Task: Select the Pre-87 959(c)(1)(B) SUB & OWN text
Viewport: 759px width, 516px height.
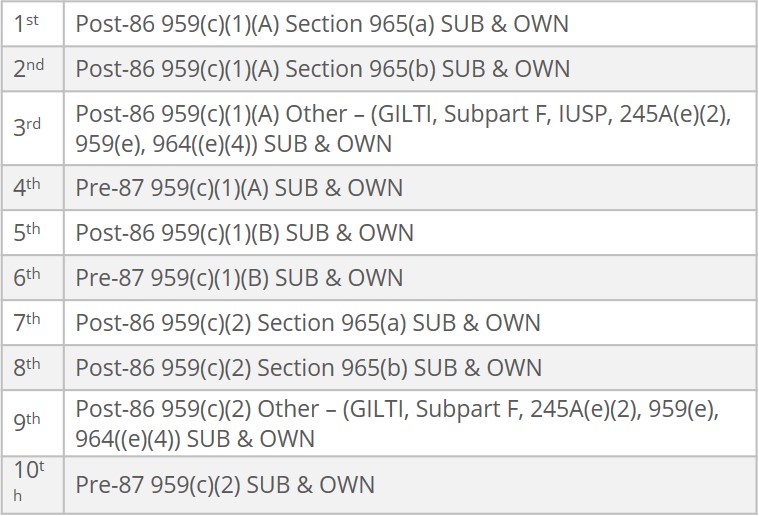Action: pyautogui.click(x=239, y=278)
